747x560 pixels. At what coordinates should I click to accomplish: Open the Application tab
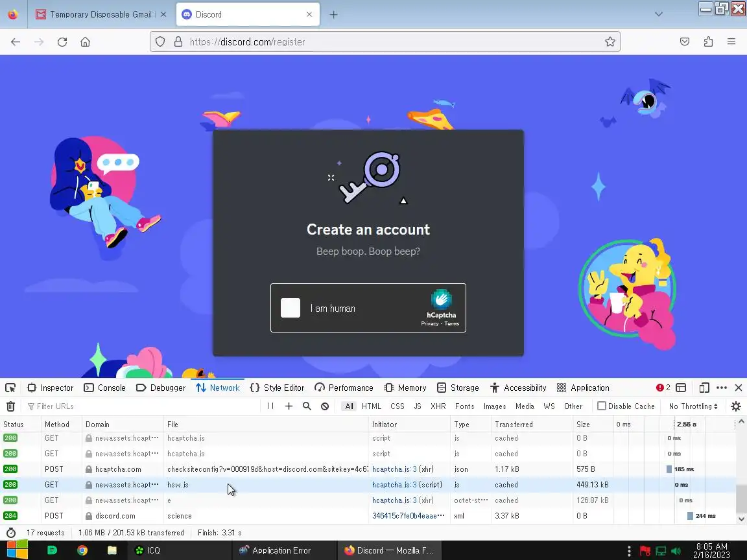583,388
